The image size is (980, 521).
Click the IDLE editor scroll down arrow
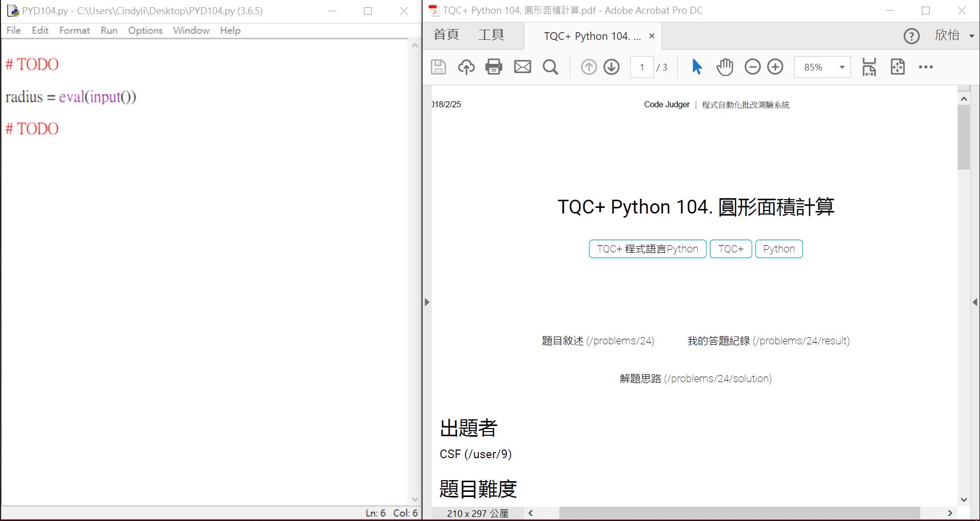click(415, 500)
